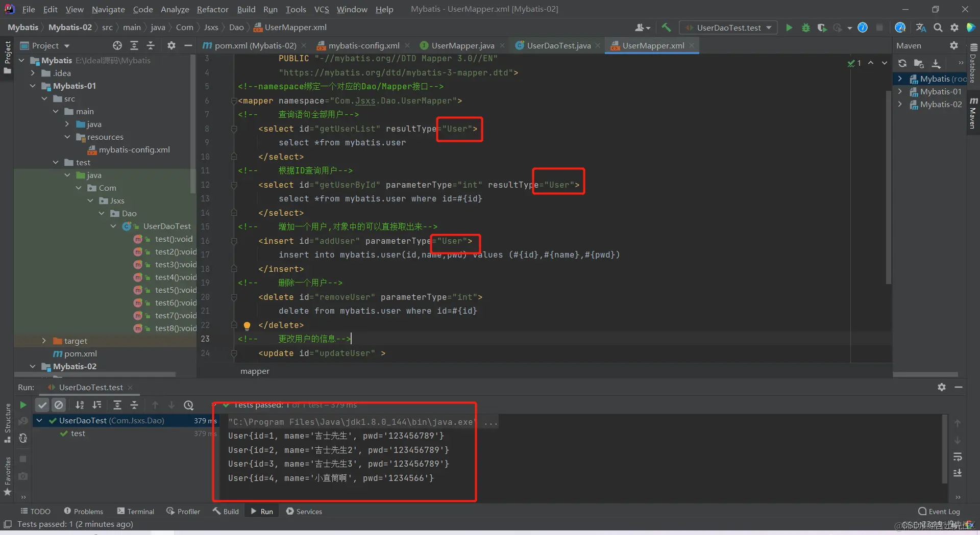The height and width of the screenshot is (535, 980).
Task: Open Project panel options gear
Action: (x=171, y=45)
